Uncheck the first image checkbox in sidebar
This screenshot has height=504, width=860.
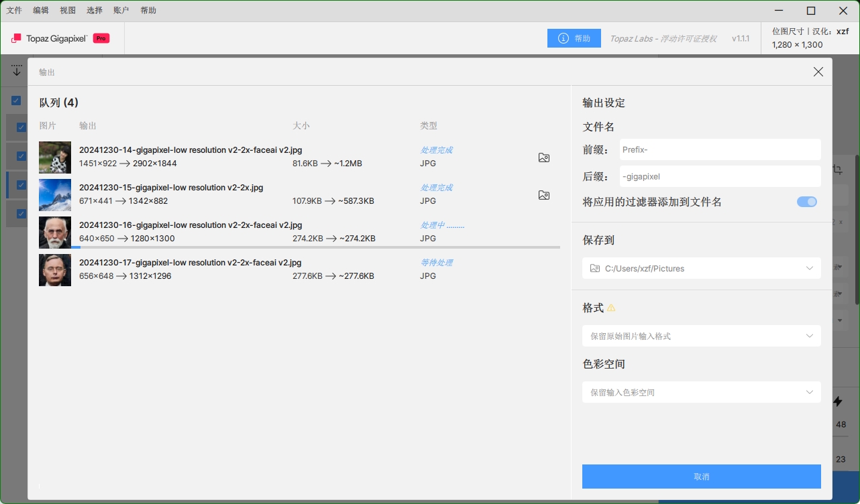(21, 127)
